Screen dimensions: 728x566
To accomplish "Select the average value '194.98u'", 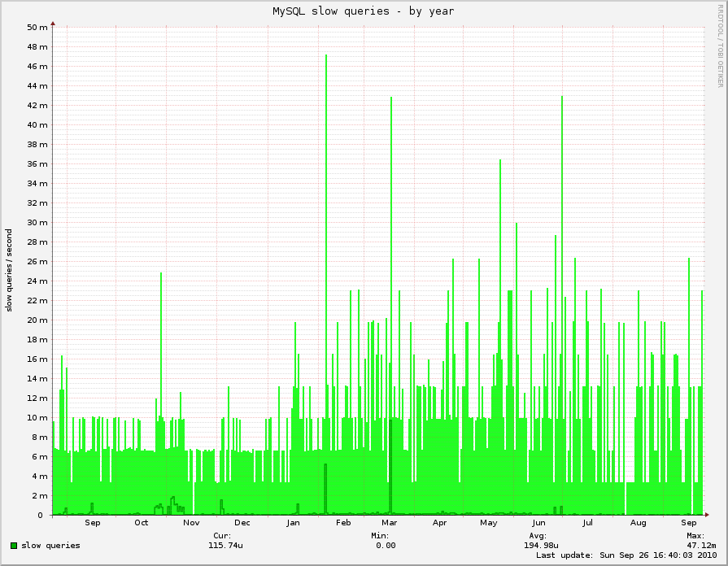I will [541, 546].
